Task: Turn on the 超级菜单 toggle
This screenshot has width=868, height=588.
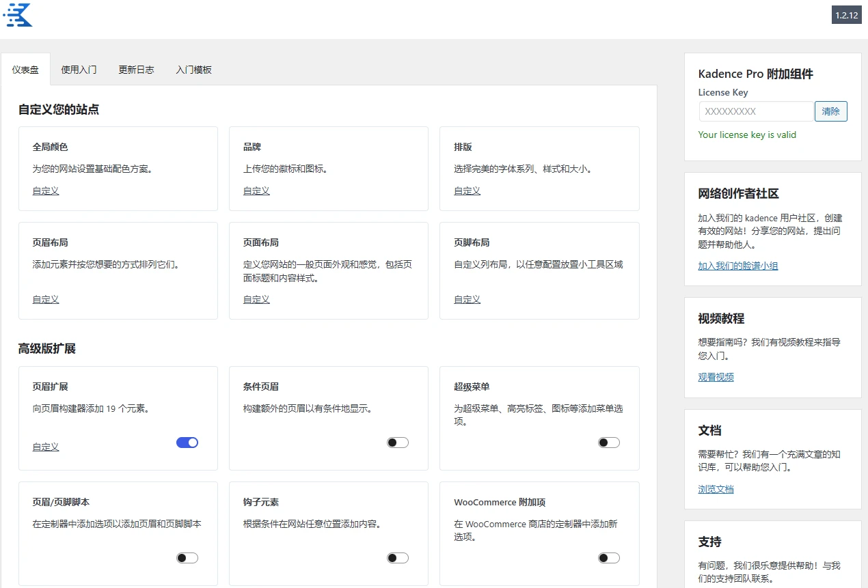Action: (608, 443)
